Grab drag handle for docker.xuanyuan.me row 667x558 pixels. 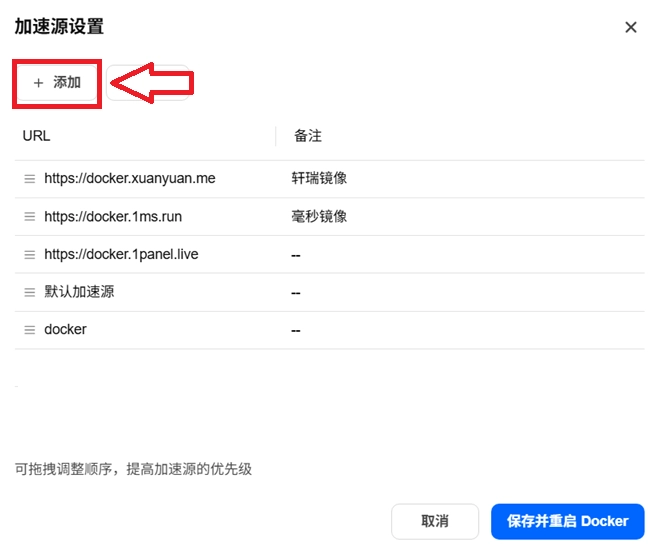(x=29, y=179)
